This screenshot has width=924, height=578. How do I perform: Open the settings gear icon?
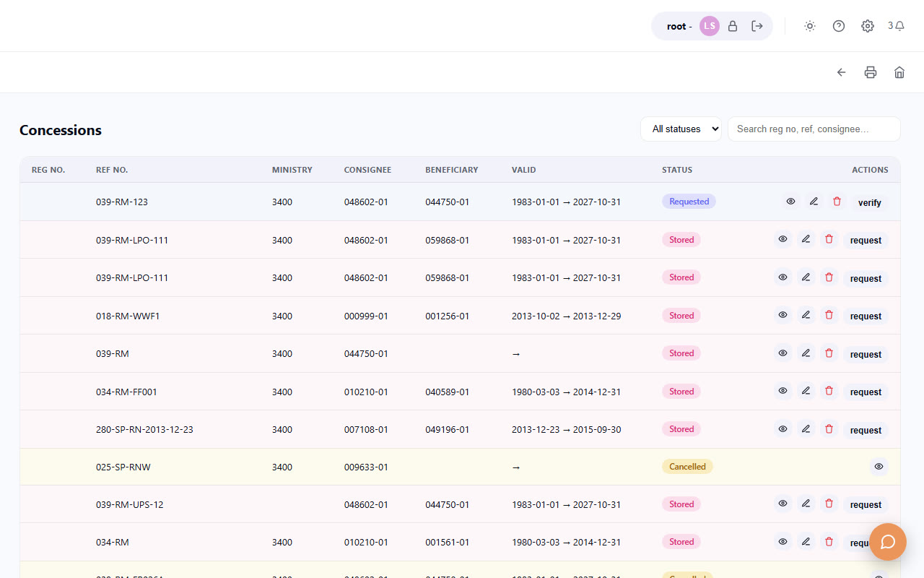(x=868, y=26)
